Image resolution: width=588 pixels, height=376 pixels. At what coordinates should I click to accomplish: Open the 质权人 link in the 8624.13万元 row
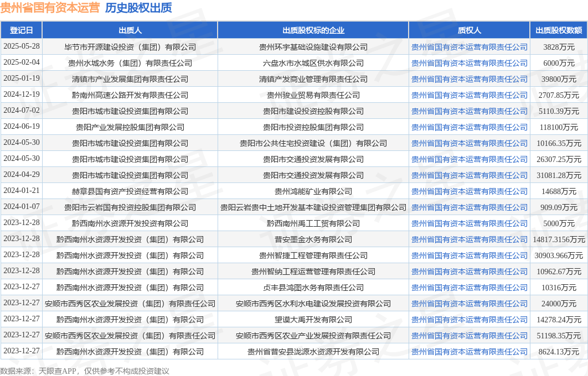[x=469, y=352]
